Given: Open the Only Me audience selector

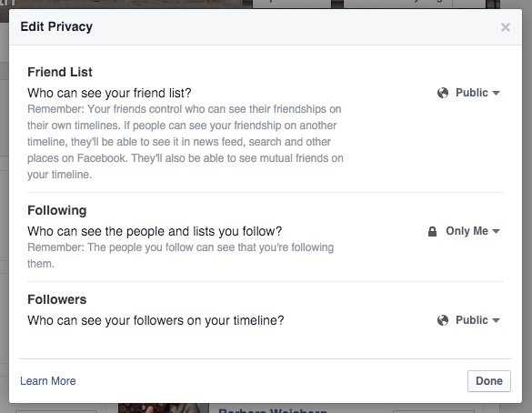Looking at the screenshot, I should [464, 231].
